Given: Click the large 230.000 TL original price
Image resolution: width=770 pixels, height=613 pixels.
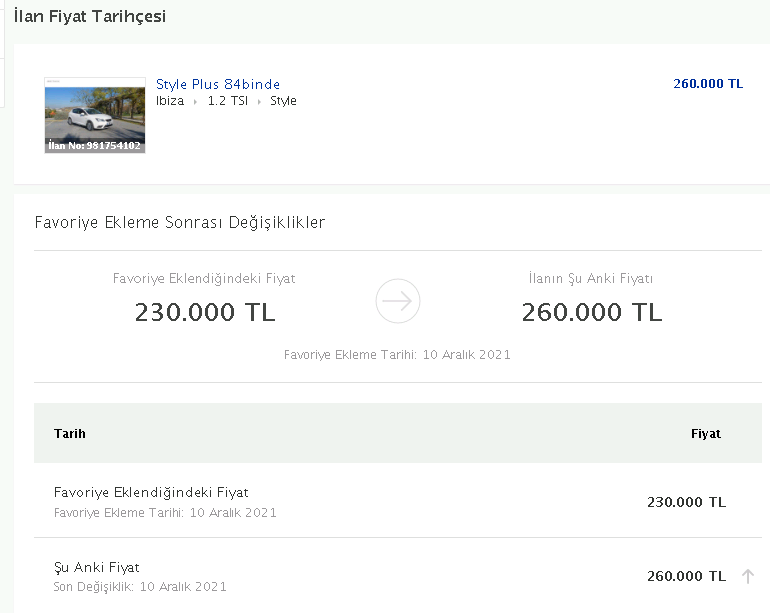Looking at the screenshot, I should 205,312.
